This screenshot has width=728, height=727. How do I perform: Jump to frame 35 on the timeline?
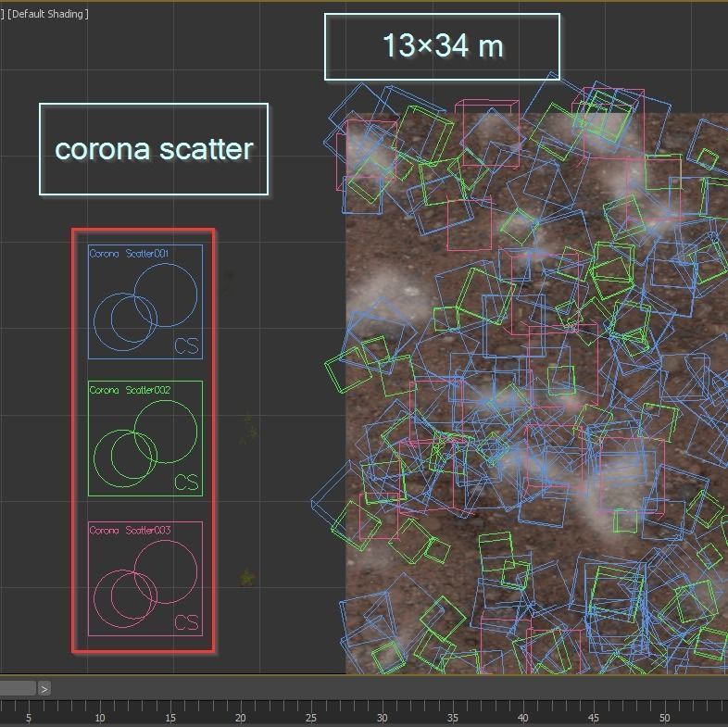pyautogui.click(x=452, y=718)
